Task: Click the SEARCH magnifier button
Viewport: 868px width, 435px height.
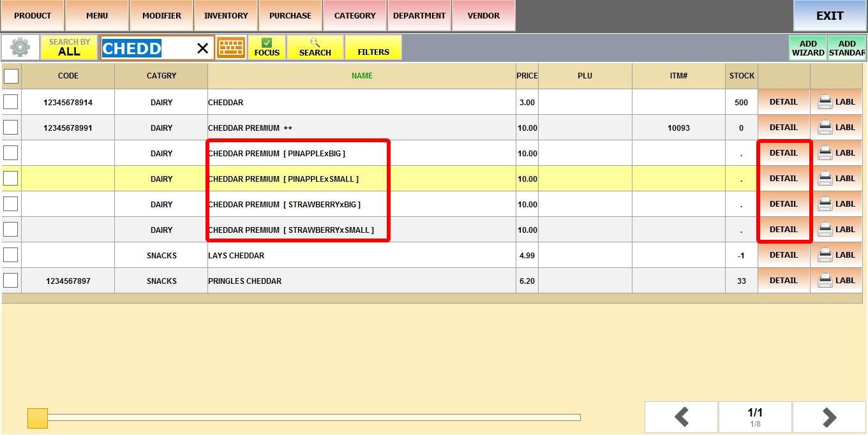Action: (x=315, y=48)
